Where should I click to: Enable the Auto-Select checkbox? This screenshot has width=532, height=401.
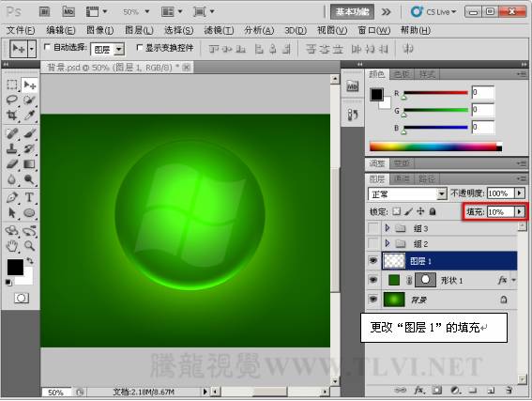pos(47,47)
